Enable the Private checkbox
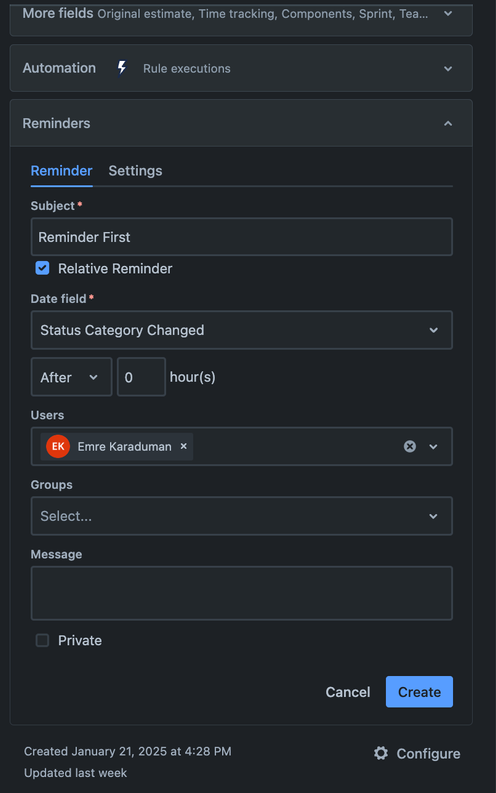The height and width of the screenshot is (793, 496). 42,640
